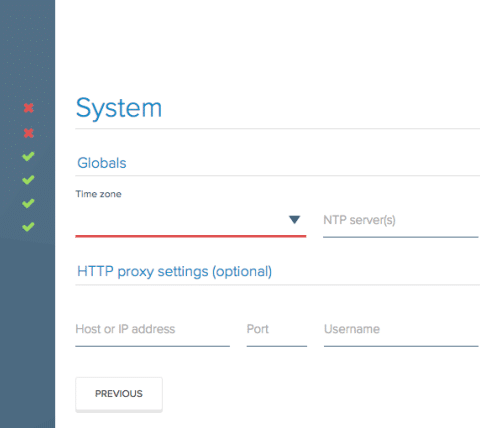
Task: Click the third green checkmark step icon
Action: click(x=28, y=203)
